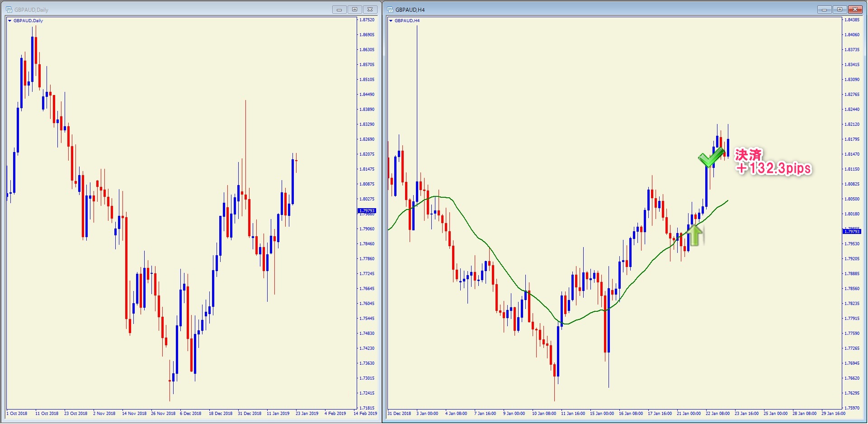Click the 1.87520 price level label
Viewport: 868px width, 424px height.
(x=367, y=20)
